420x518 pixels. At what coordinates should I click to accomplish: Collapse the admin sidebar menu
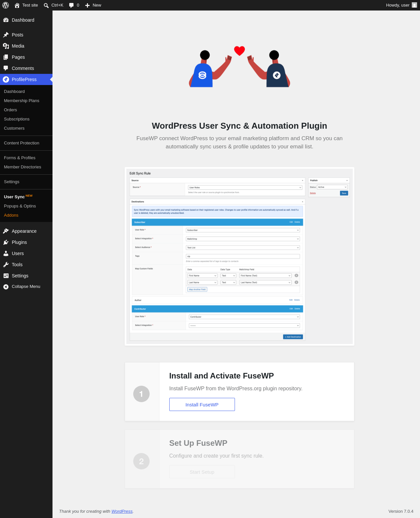pos(26,287)
